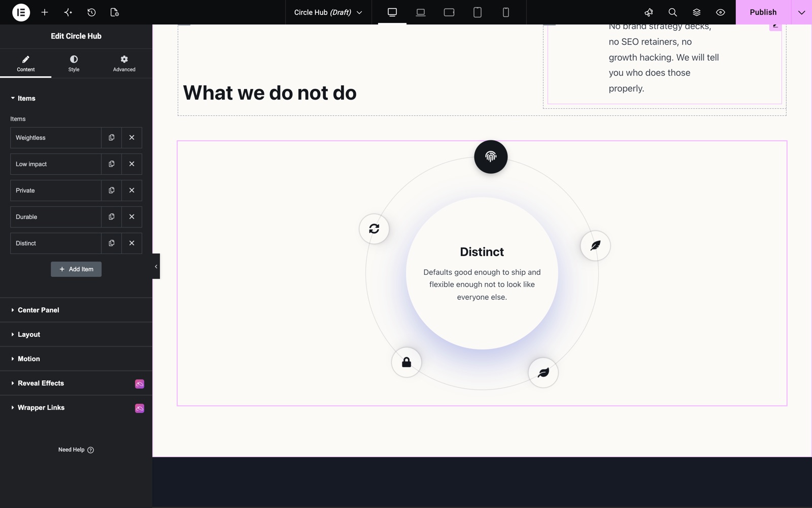Remove the Durable item
This screenshot has width=812, height=508.
132,217
